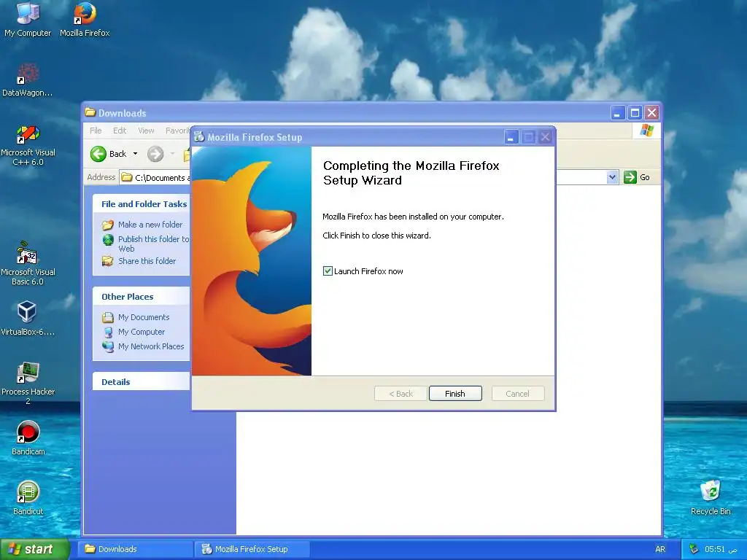The height and width of the screenshot is (560, 747).
Task: Click the Start button
Action: coord(34,549)
